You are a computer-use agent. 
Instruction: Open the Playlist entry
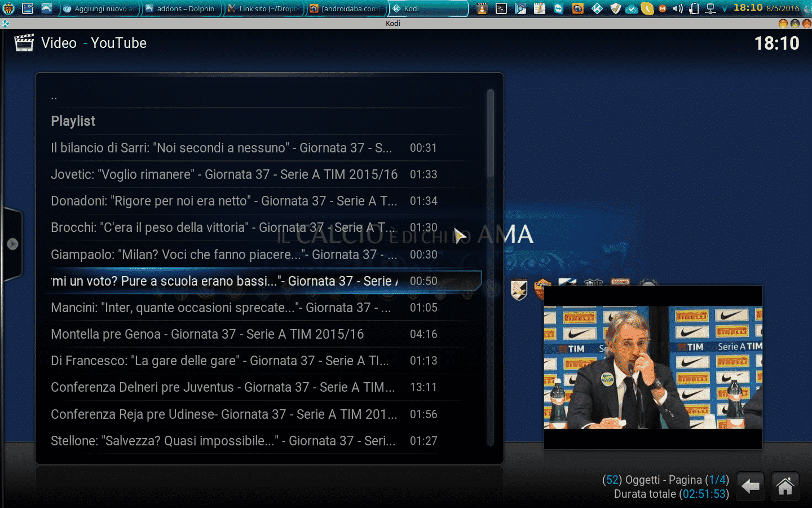(x=265, y=121)
